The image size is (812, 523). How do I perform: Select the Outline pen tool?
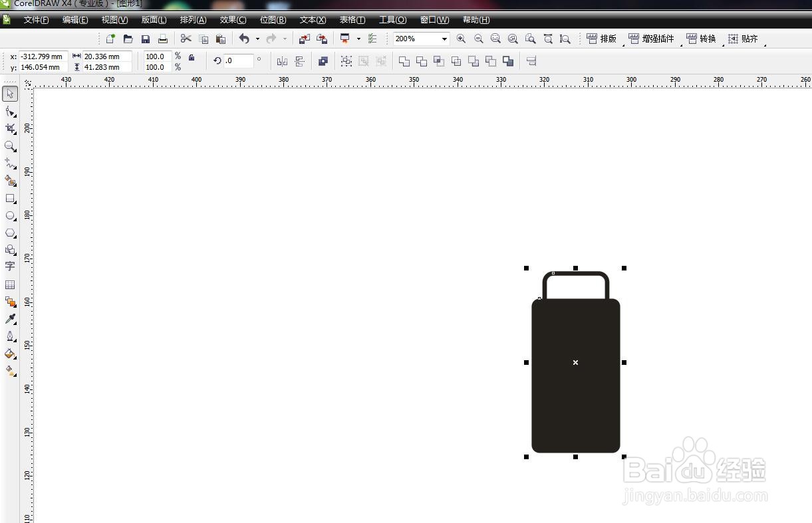10,336
